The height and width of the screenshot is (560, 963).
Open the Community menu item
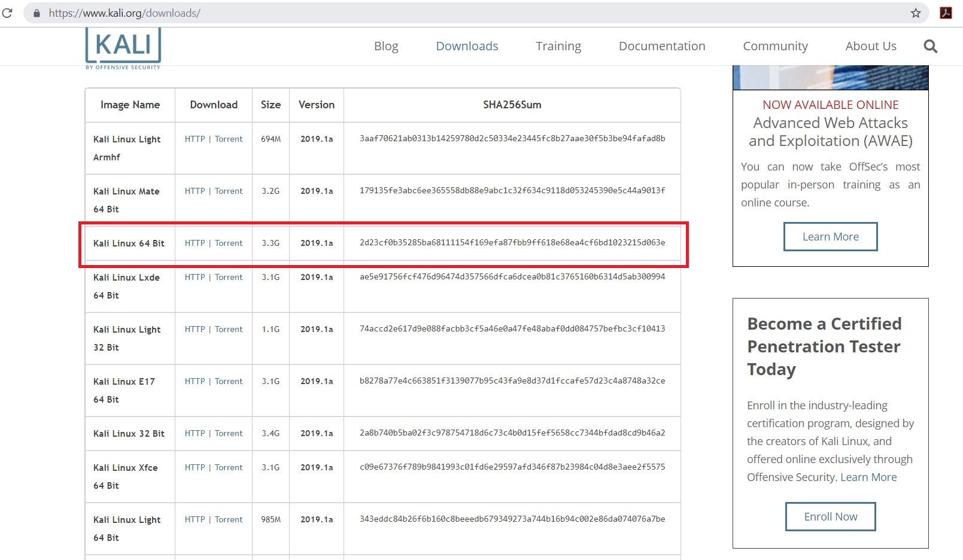click(x=775, y=46)
